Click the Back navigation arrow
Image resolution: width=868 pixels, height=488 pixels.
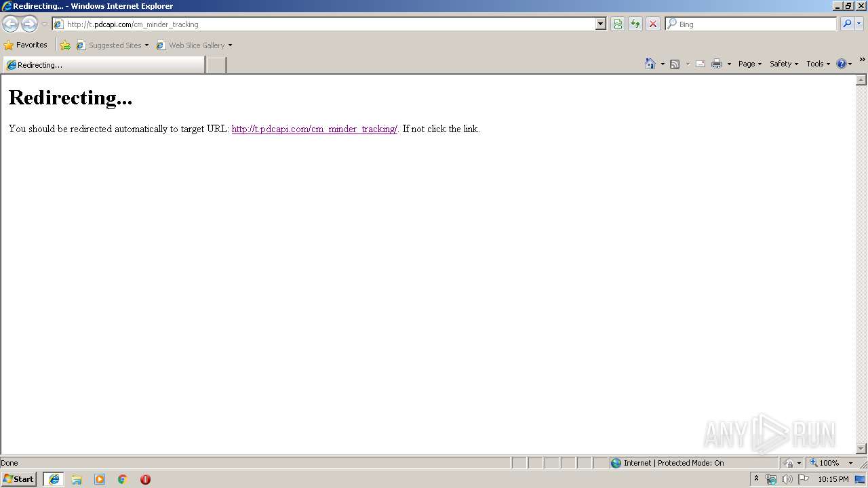point(11,24)
